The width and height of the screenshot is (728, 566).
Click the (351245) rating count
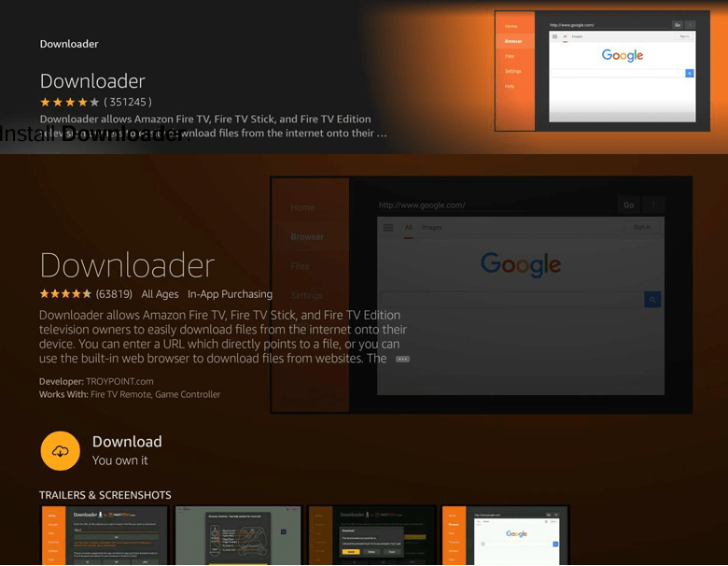pyautogui.click(x=127, y=102)
